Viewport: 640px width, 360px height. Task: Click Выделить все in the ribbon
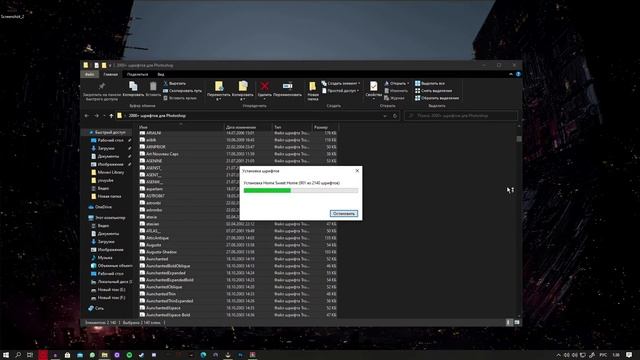point(430,83)
